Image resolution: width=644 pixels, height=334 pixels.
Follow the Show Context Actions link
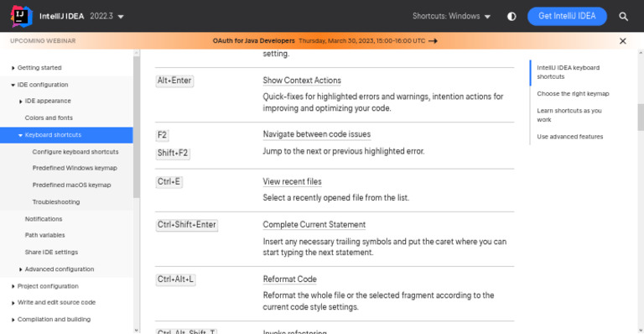point(302,81)
